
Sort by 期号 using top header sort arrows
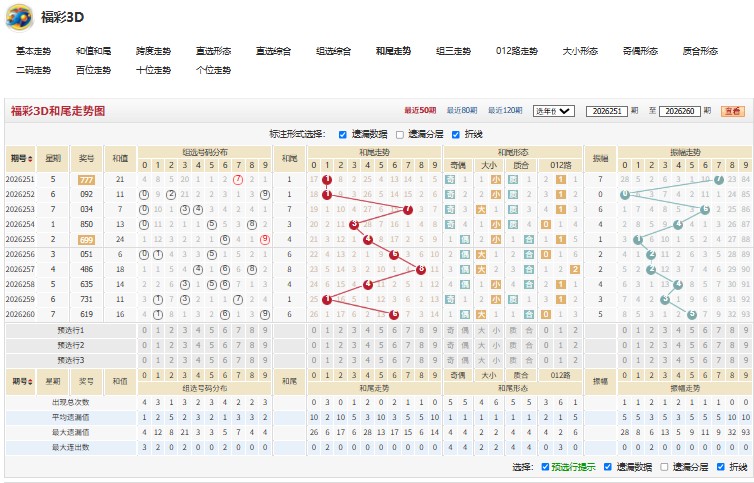(31, 159)
